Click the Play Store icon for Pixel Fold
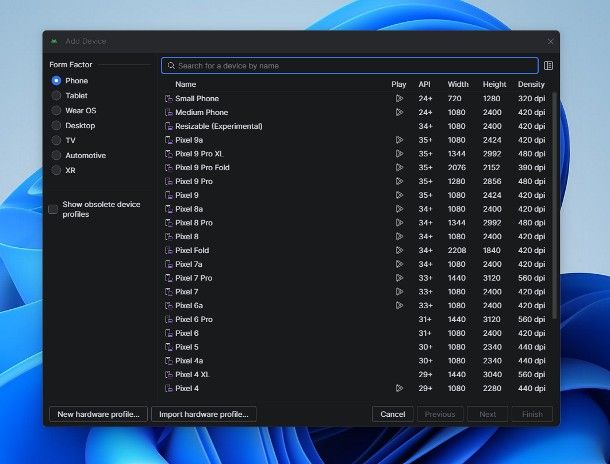The height and width of the screenshot is (464, 610). point(399,250)
